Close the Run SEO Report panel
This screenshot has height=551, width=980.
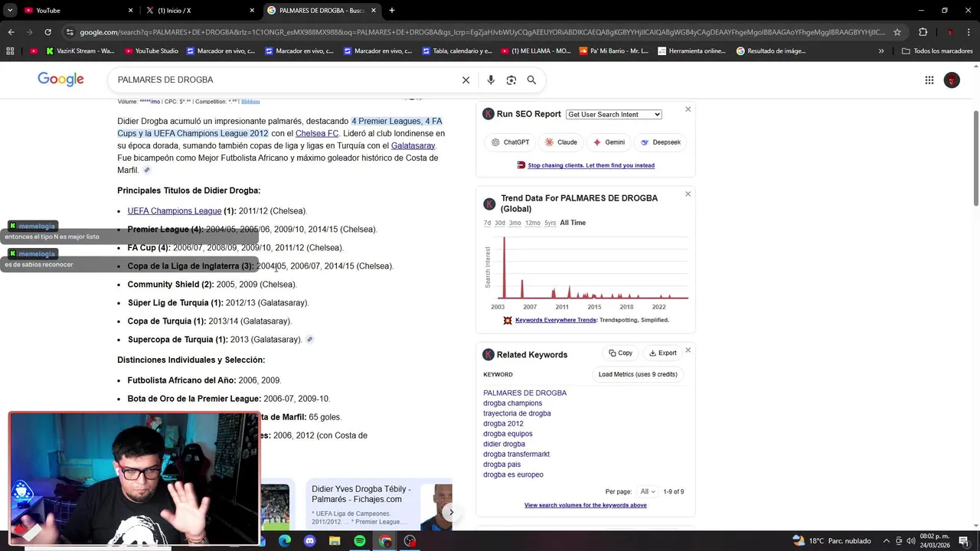[688, 109]
